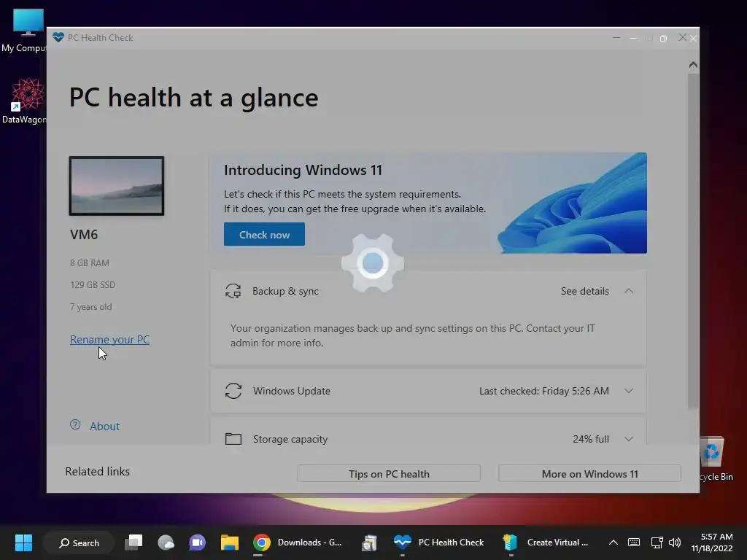Viewport: 747px width, 560px height.
Task: Switch to PC Health Check taskbar item
Action: (438, 542)
